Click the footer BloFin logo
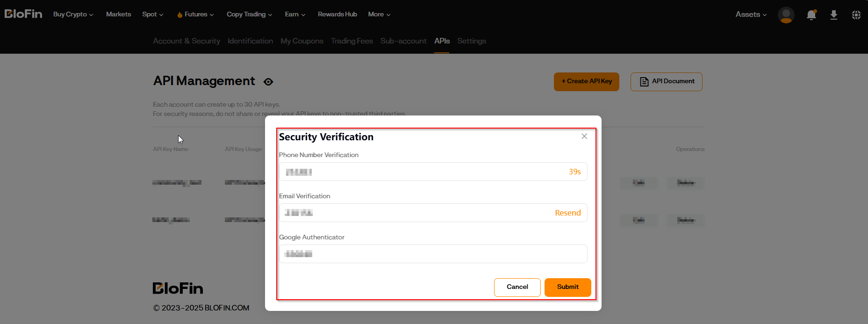The width and height of the screenshot is (868, 324). [178, 288]
